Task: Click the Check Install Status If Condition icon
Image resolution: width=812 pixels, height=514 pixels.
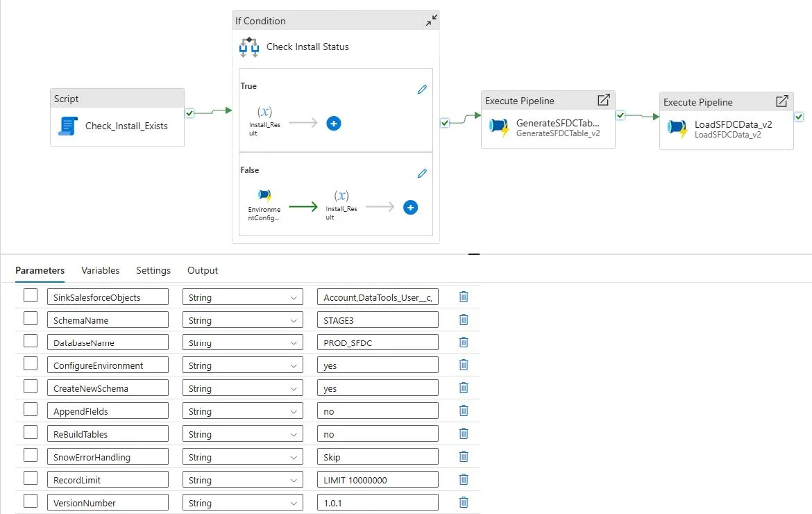Action: (x=248, y=47)
